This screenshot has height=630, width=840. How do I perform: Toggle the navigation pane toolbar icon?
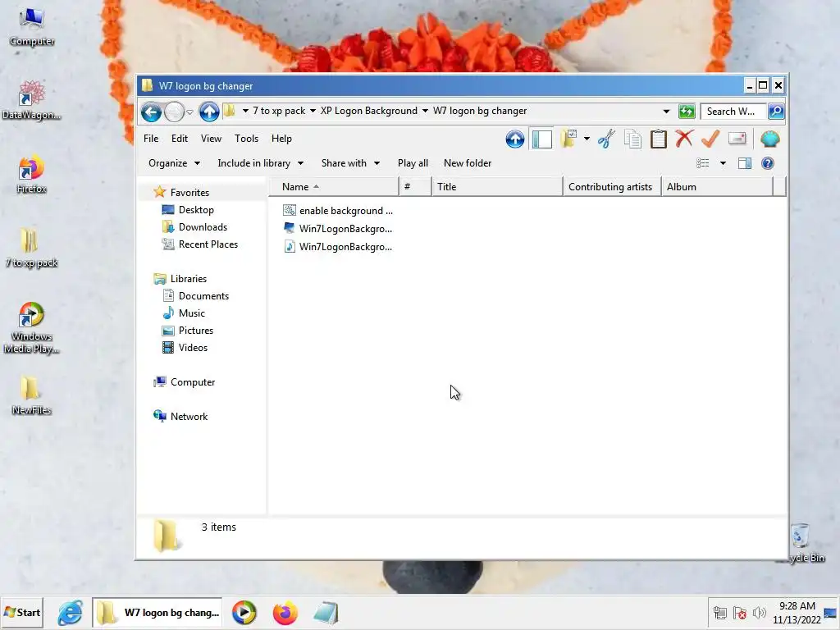541,139
